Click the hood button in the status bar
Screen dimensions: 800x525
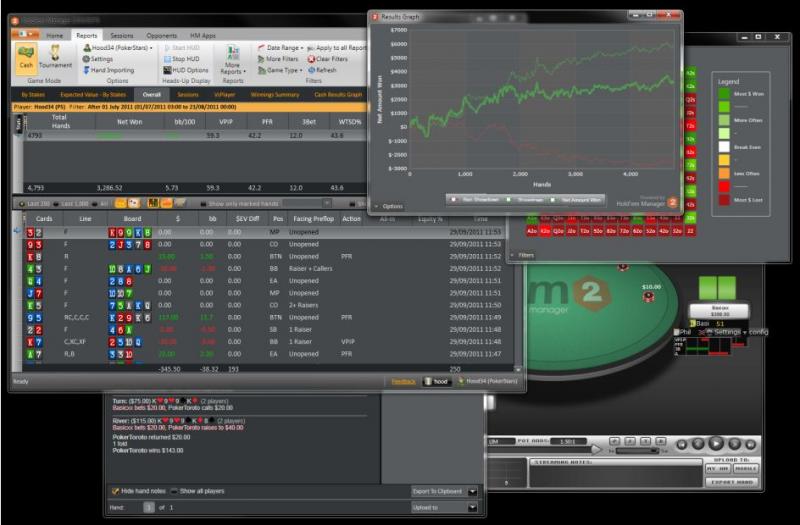tap(437, 382)
